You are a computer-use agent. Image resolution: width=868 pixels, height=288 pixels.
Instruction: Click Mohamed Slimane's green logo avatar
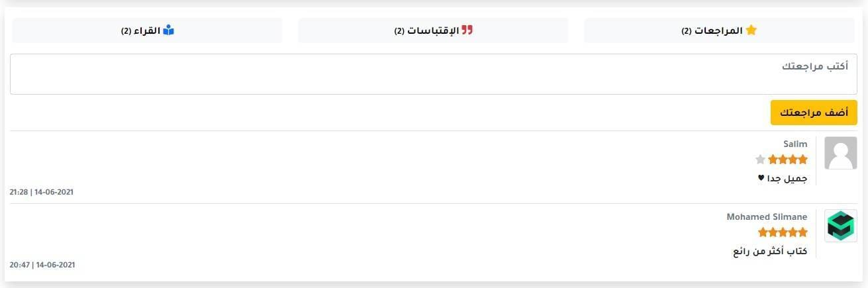tap(840, 226)
